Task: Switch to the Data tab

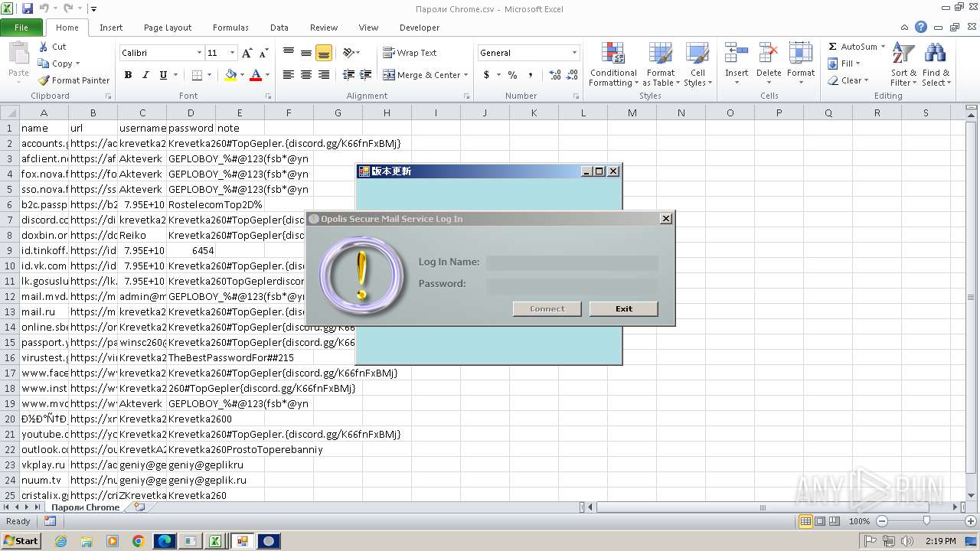Action: tap(279, 28)
